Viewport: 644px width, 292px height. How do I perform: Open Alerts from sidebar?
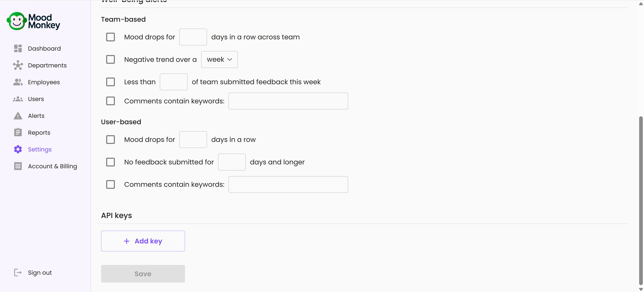(x=36, y=116)
